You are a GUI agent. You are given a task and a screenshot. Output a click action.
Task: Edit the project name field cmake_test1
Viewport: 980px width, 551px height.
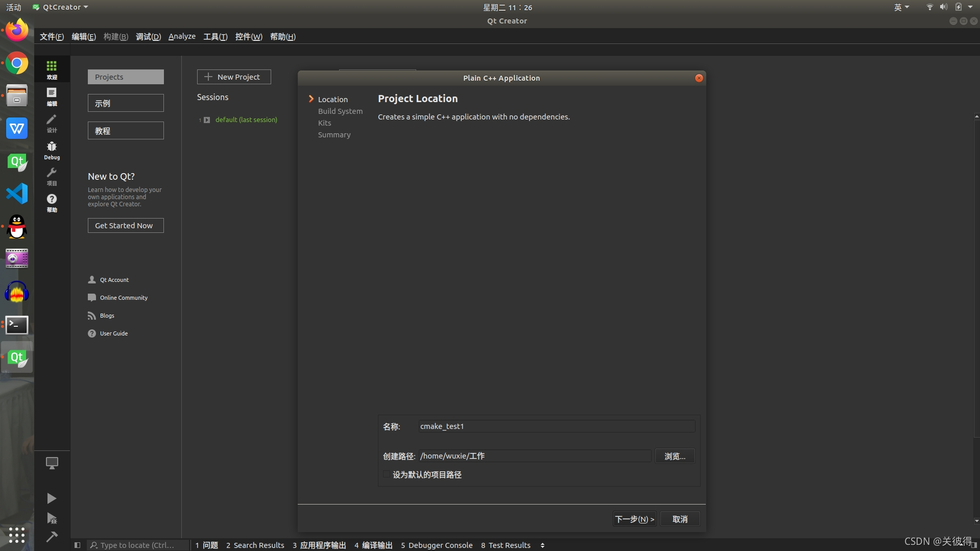click(x=557, y=426)
